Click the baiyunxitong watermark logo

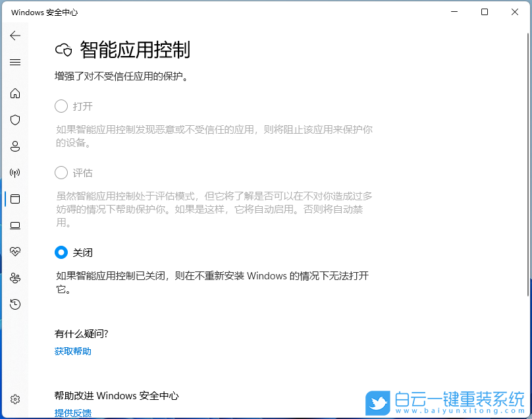click(x=377, y=402)
